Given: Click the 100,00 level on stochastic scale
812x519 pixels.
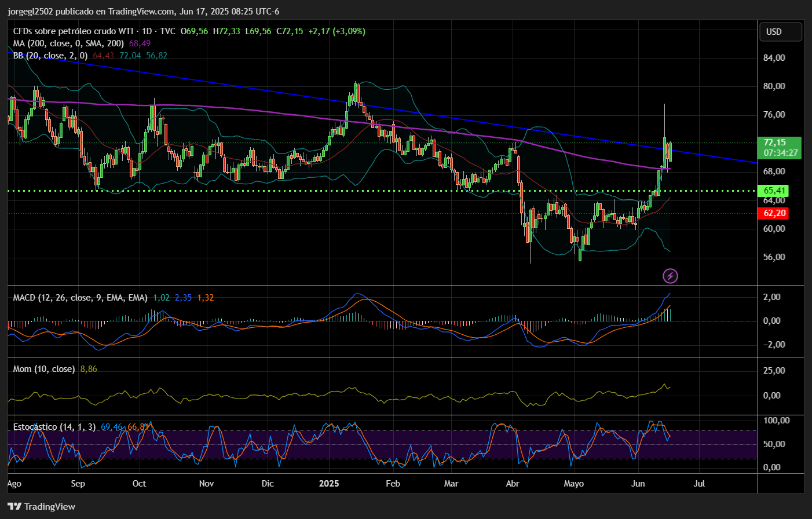Looking at the screenshot, I should (x=777, y=421).
